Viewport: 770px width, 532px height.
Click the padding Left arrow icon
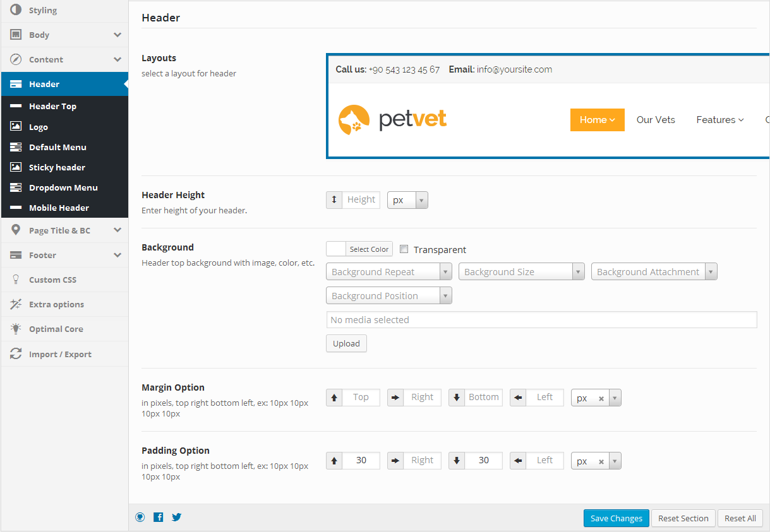pyautogui.click(x=518, y=461)
